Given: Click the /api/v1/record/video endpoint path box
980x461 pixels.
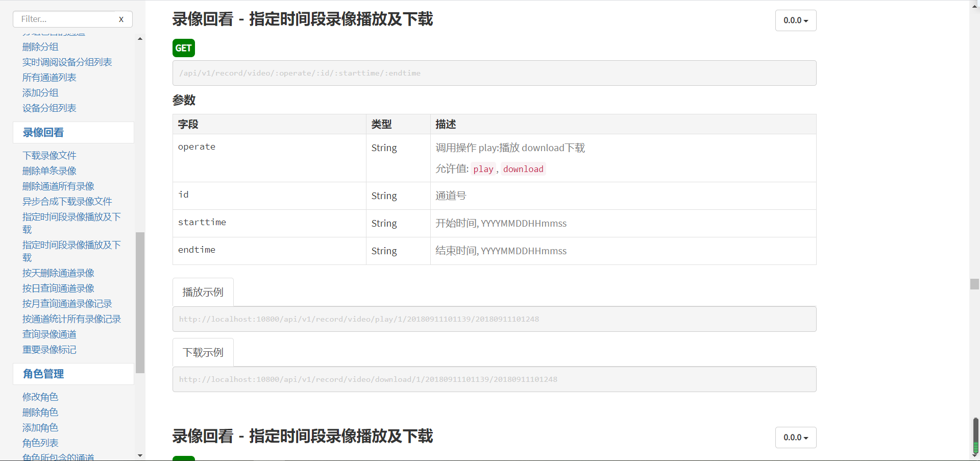Looking at the screenshot, I should (x=494, y=73).
